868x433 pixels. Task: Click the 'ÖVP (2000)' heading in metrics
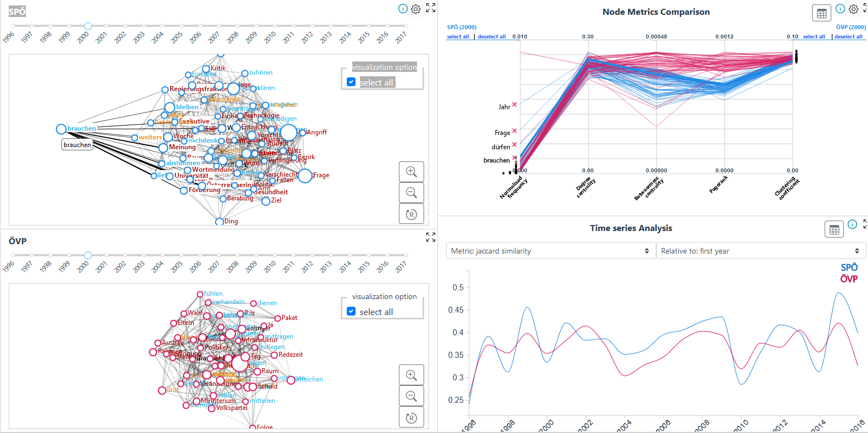tap(851, 27)
